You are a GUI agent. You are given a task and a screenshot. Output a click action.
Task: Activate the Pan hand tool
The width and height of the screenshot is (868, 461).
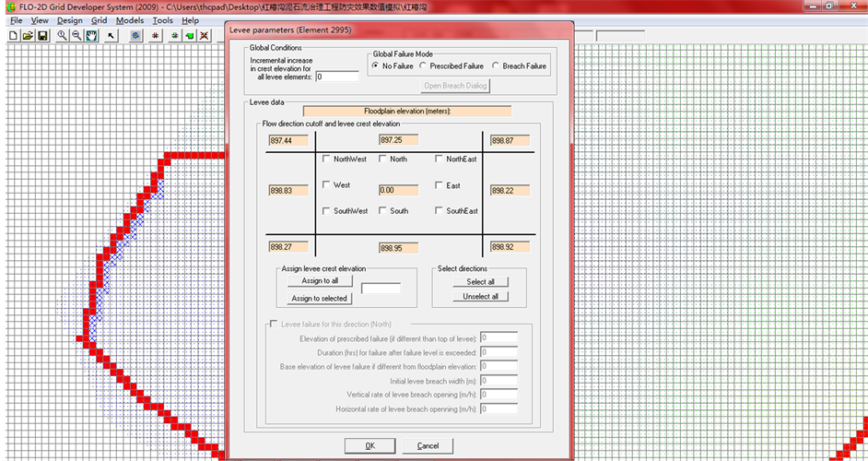pyautogui.click(x=91, y=36)
